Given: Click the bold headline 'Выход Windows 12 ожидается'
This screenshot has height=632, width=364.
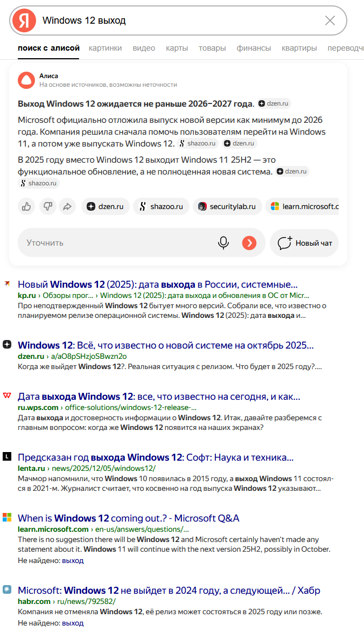Looking at the screenshot, I should 136,103.
